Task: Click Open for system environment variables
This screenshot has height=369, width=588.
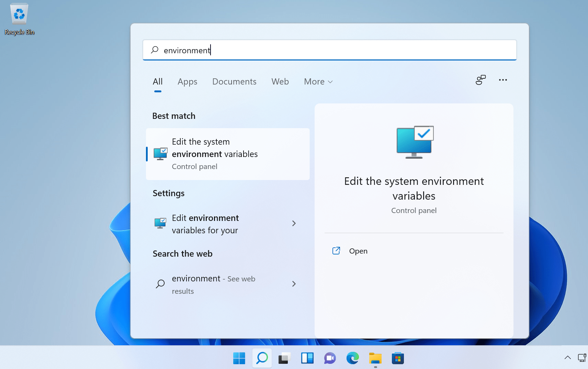Action: coord(358,251)
